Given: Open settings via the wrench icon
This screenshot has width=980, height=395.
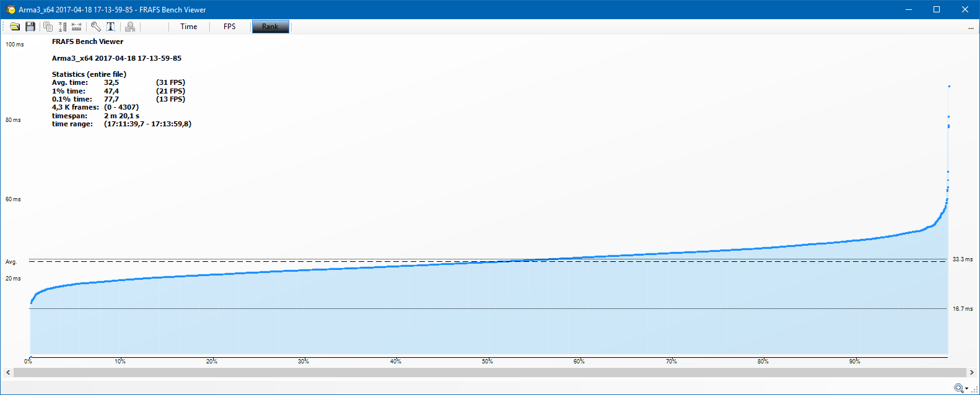Looking at the screenshot, I should coord(96,27).
